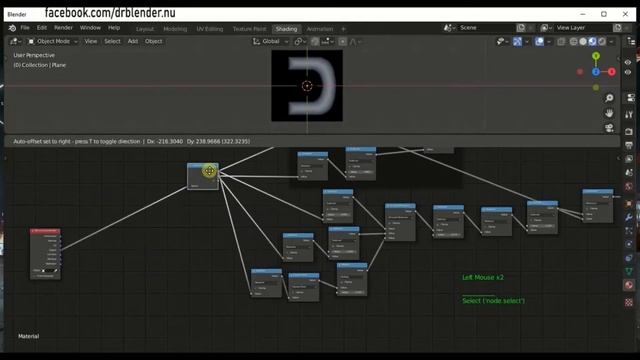Open the Physics properties icon
Image resolution: width=640 pixels, height=360 pixels.
click(x=629, y=244)
